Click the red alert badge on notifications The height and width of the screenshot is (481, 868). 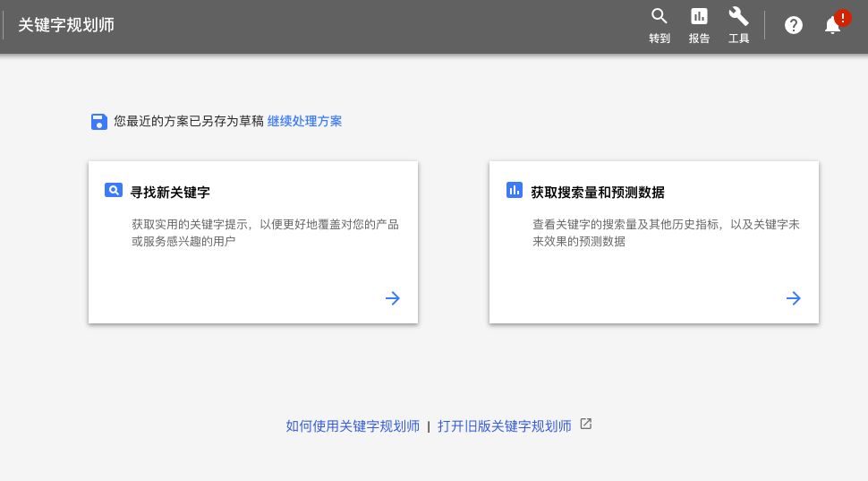[x=842, y=17]
